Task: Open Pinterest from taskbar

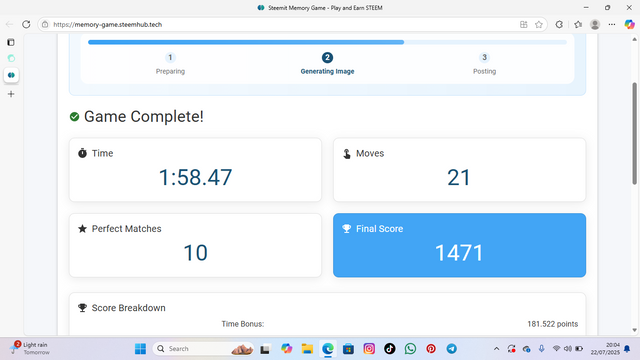Action: [431, 349]
